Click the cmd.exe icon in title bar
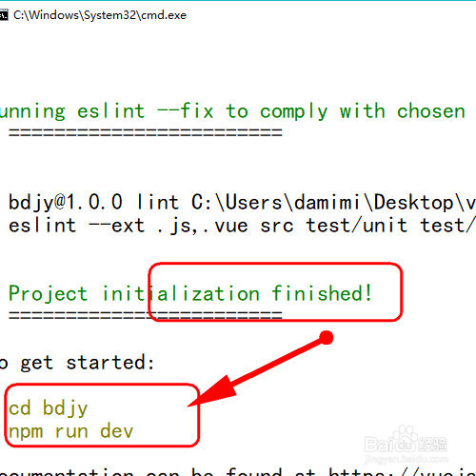This screenshot has width=476, height=476. [4, 15]
